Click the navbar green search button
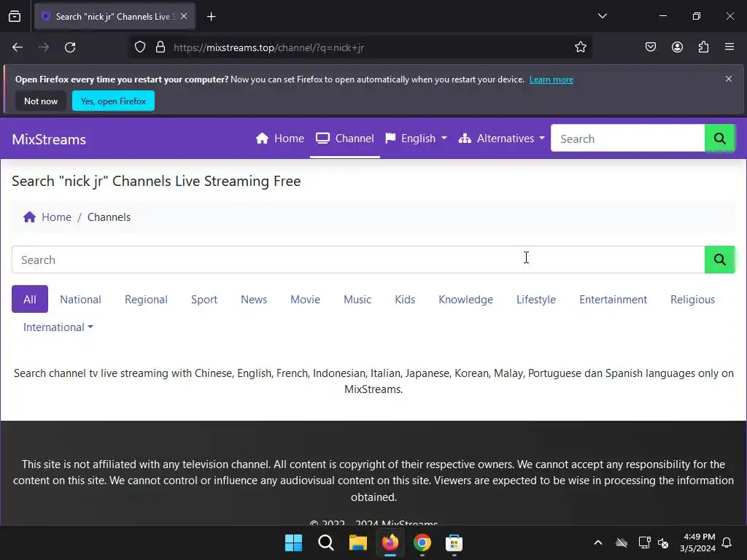 point(720,139)
